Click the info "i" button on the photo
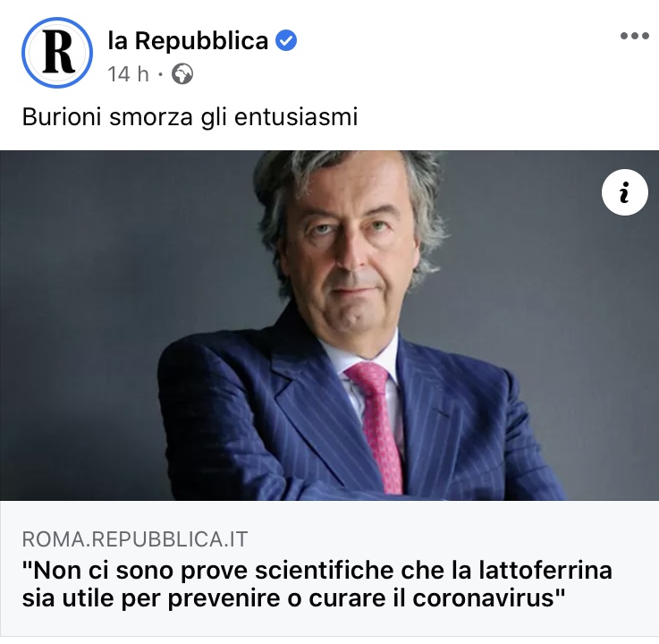Viewport: 659px width, 644px height. [x=624, y=192]
